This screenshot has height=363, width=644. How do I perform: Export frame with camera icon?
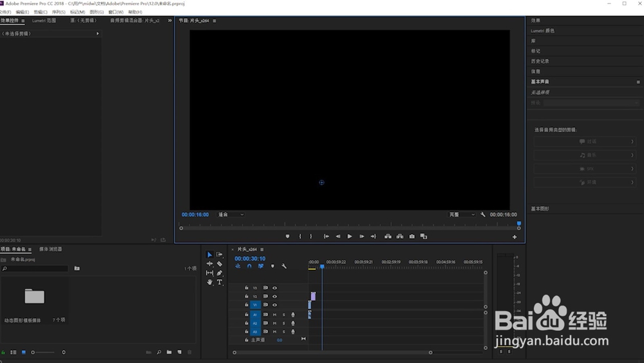coord(412,237)
